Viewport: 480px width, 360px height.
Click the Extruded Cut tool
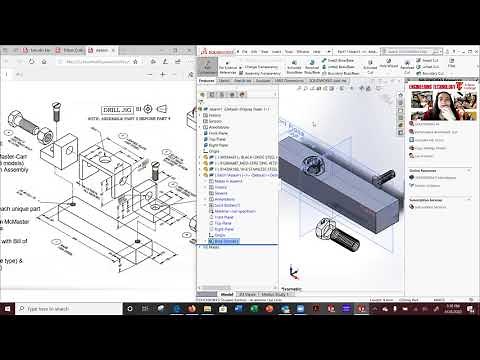370,67
